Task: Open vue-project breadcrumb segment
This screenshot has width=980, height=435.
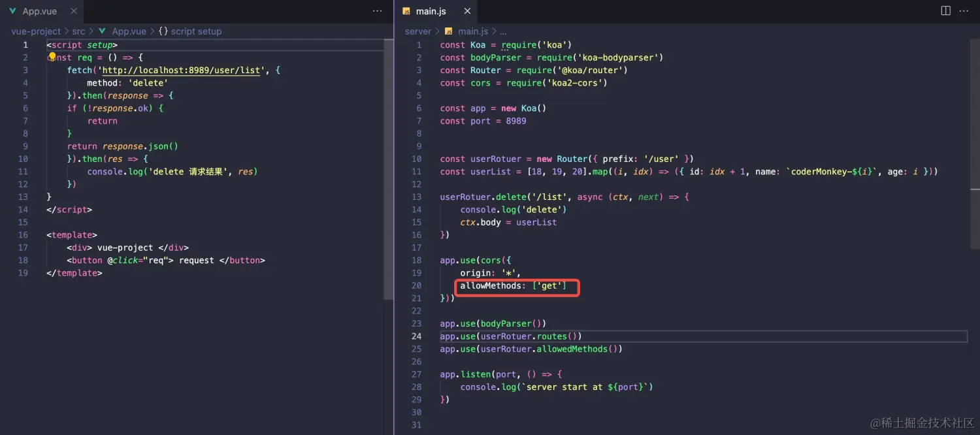Action: (36, 31)
